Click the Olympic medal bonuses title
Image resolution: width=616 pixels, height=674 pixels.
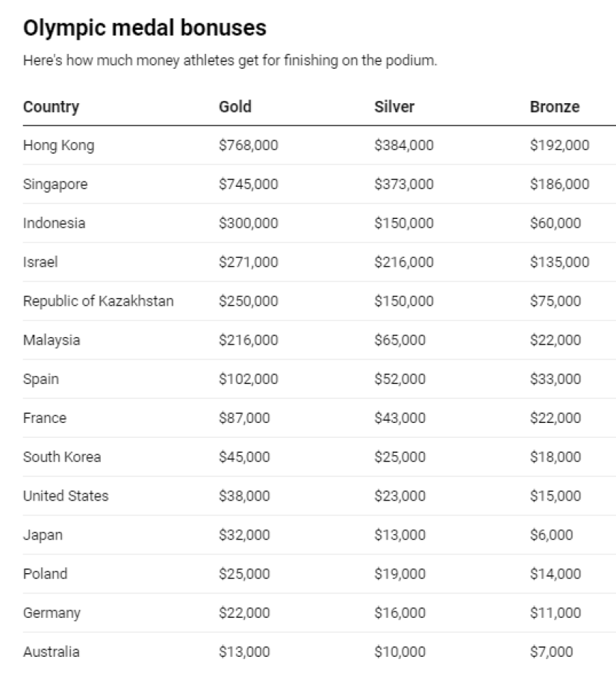[145, 28]
